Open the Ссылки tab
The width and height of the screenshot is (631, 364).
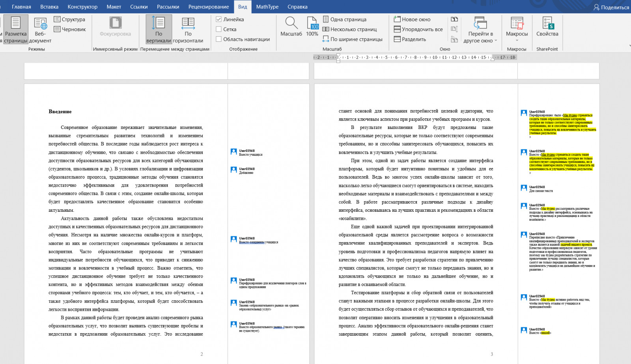pyautogui.click(x=139, y=7)
